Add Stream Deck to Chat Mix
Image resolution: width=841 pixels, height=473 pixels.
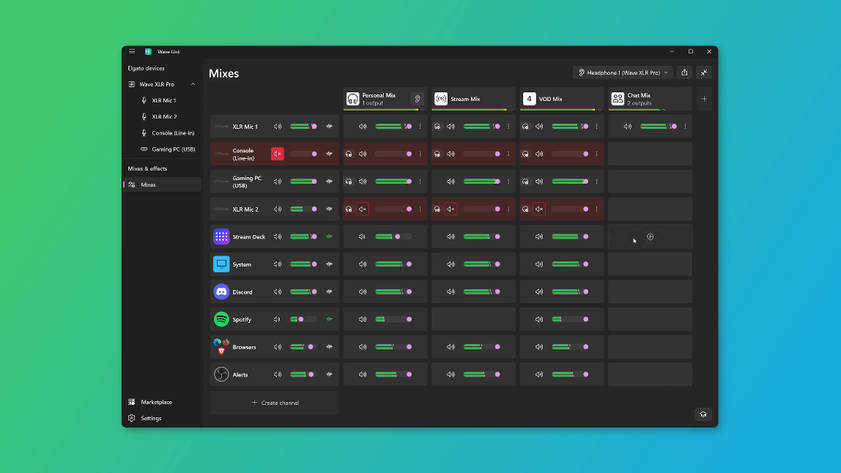click(650, 236)
